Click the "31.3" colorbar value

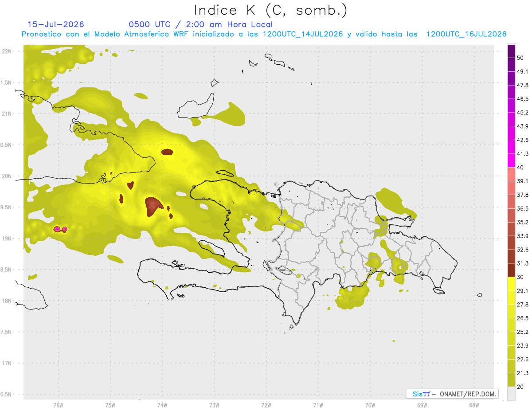tap(523, 263)
